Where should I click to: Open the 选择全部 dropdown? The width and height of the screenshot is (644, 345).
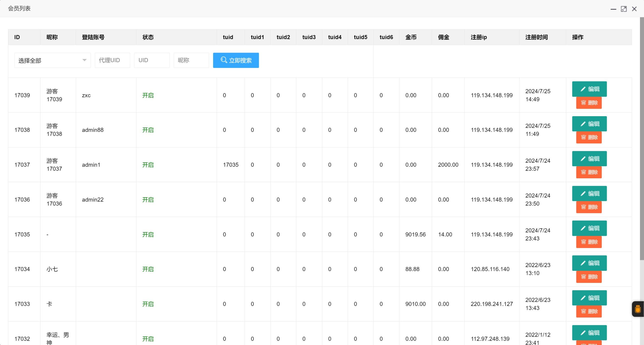click(x=52, y=60)
